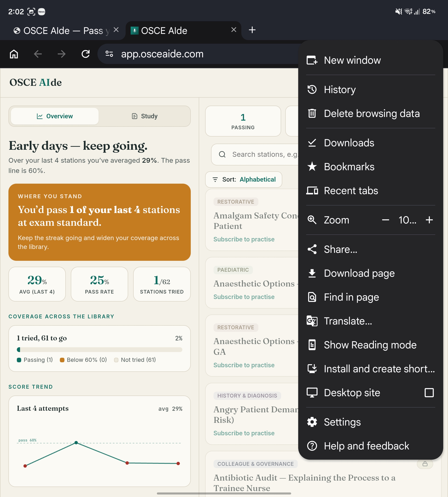Close the active 'OSCE AIde' tab
448x497 pixels.
point(234,30)
